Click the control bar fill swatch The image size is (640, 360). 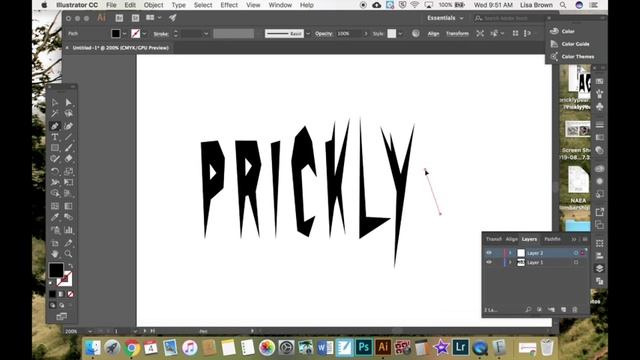116,33
